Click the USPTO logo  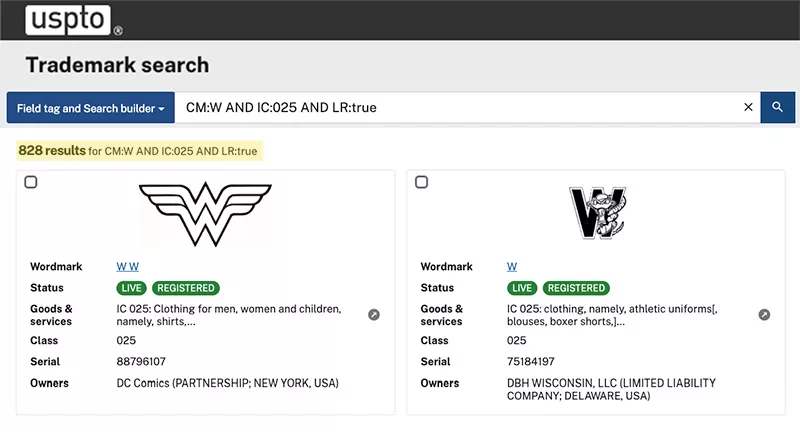[x=68, y=20]
